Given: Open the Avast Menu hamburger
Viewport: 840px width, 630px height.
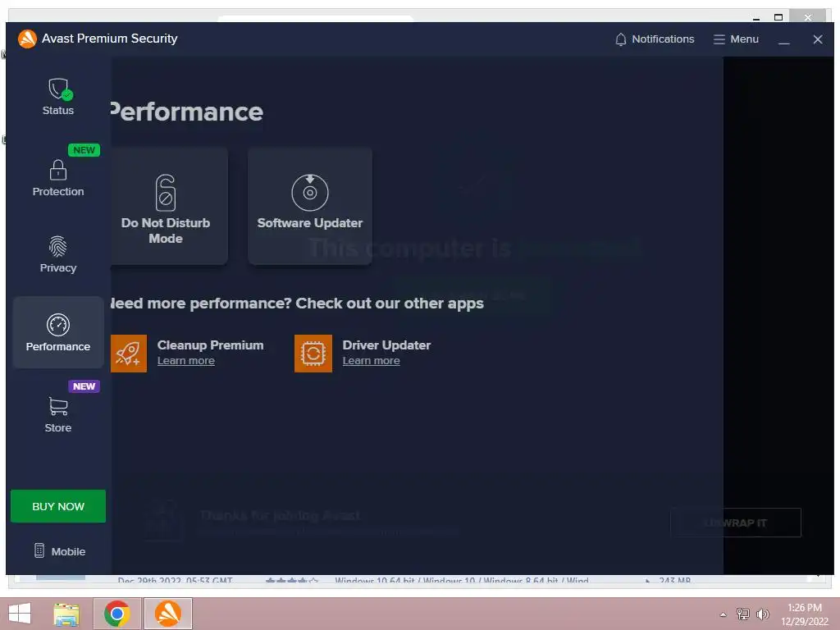Looking at the screenshot, I should [x=736, y=39].
